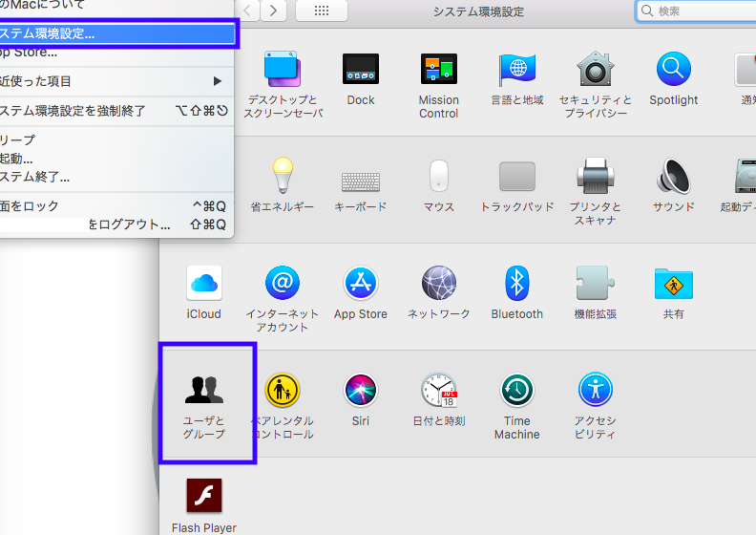Click the forward navigation arrow

point(273,11)
